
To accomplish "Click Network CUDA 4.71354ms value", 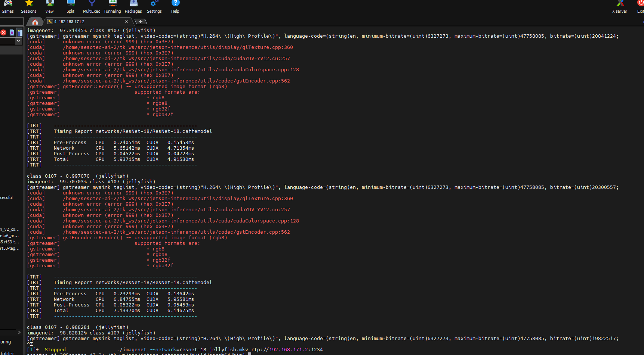I will point(181,148).
